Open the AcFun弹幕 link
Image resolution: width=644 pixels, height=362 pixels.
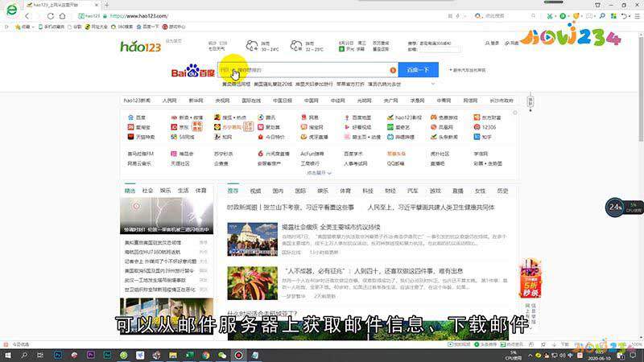point(312,154)
